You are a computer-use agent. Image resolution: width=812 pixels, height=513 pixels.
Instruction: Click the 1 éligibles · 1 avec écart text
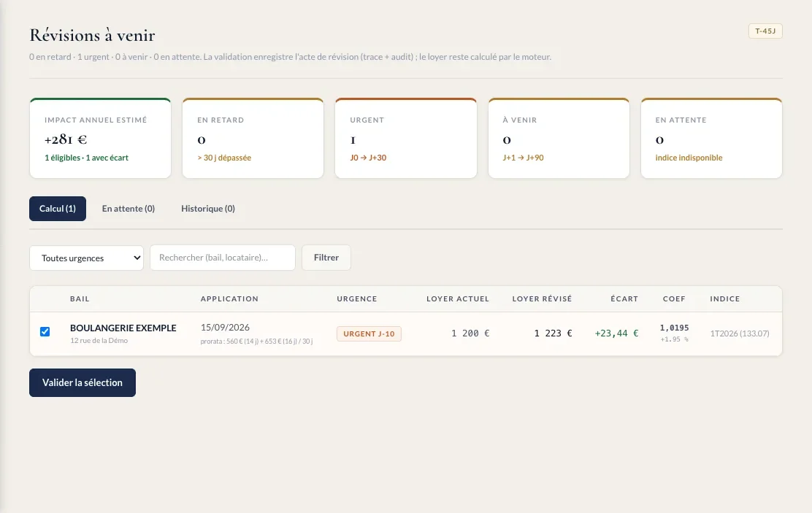86,158
